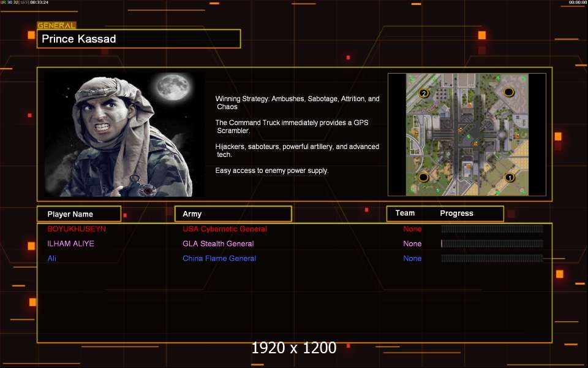Click start position marker 2 on map
This screenshot has width=588, height=368.
424,93
